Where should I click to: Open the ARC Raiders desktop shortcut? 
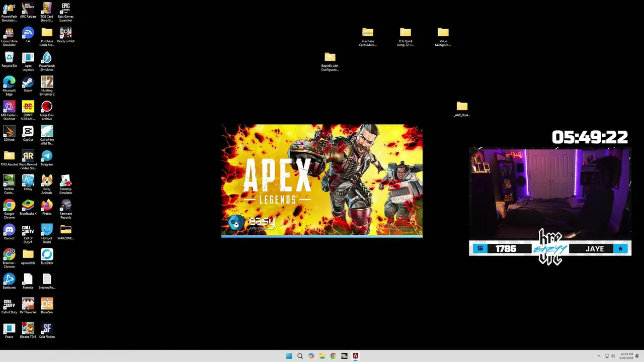[x=28, y=11]
